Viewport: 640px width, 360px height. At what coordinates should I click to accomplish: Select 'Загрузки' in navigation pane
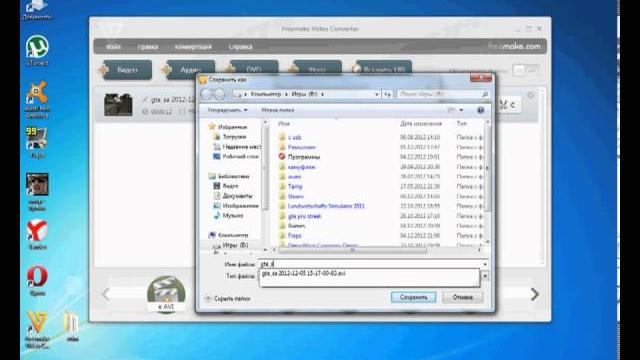(x=230, y=137)
